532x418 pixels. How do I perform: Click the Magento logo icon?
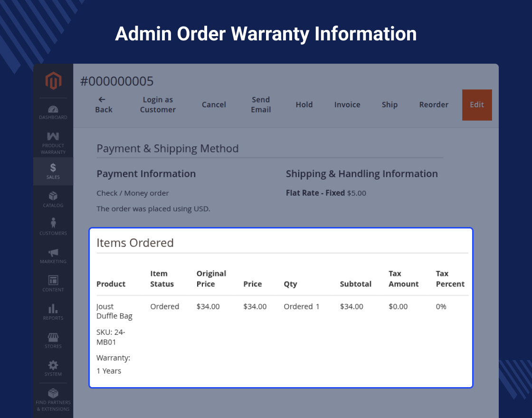point(53,80)
